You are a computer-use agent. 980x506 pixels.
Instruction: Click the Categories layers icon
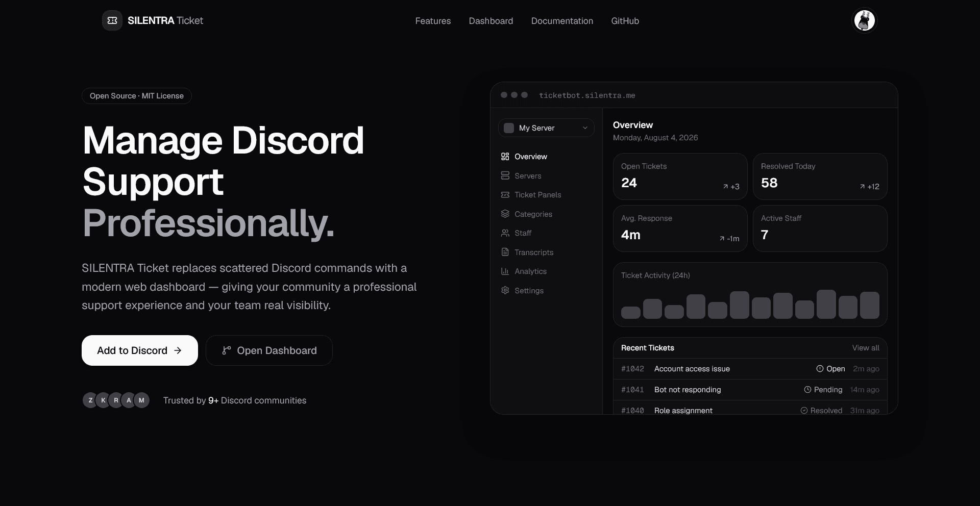[505, 214]
